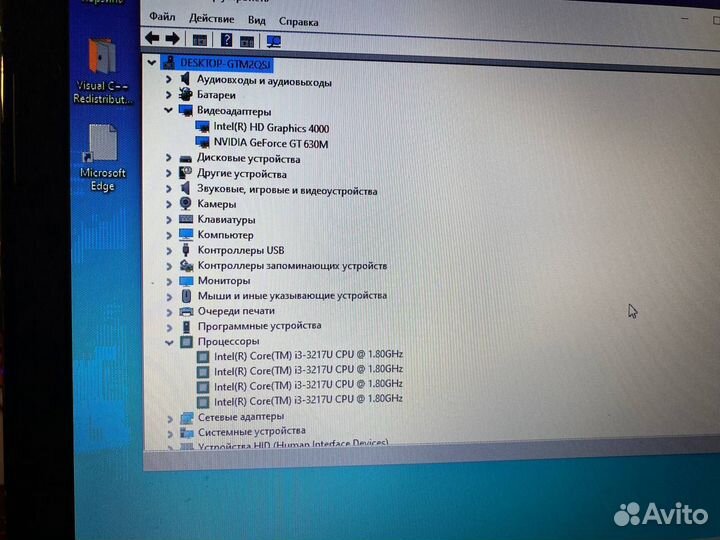This screenshot has height=540, width=720.
Task: Click the Мыши mouse icon
Action: pos(186,296)
